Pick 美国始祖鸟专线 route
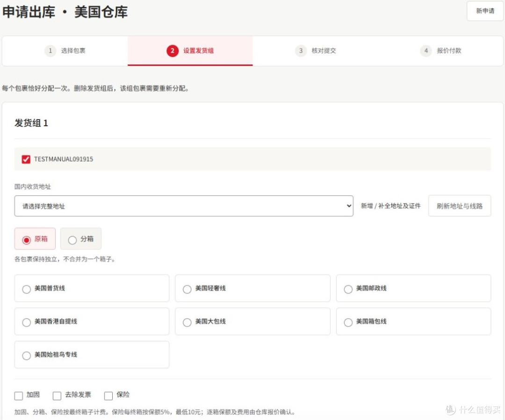The width and height of the screenshot is (505, 420). (x=92, y=355)
